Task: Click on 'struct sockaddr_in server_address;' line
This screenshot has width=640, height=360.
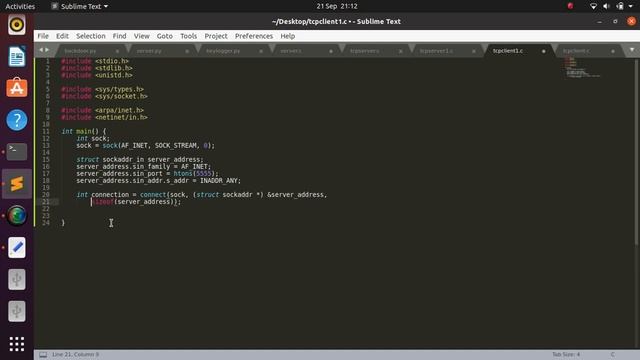Action: [140, 160]
